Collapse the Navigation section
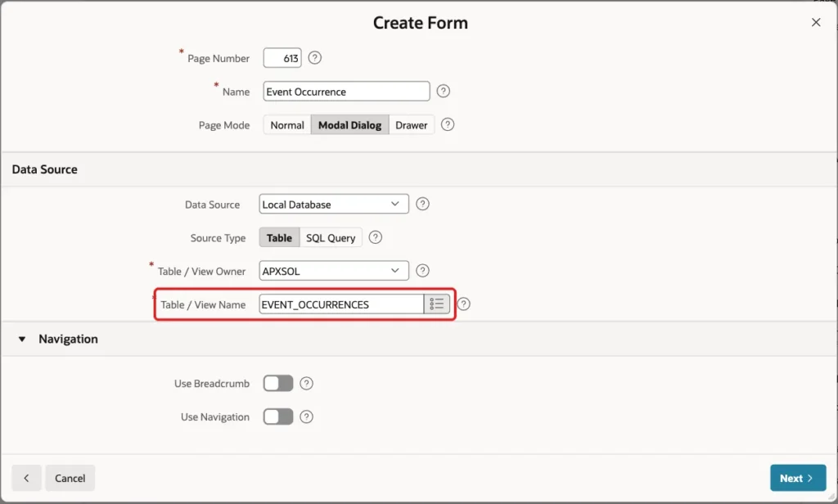The width and height of the screenshot is (838, 504). click(22, 339)
